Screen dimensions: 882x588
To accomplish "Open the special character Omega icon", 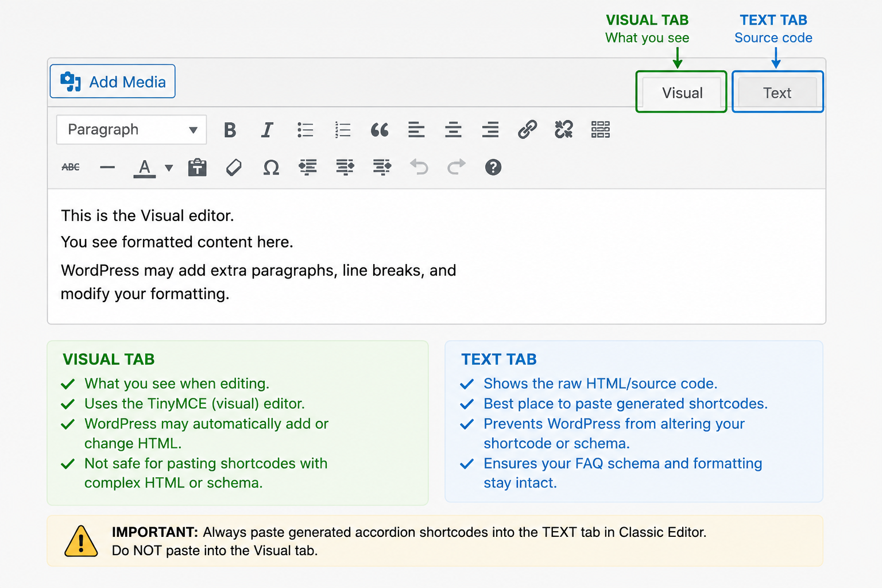I will (271, 168).
